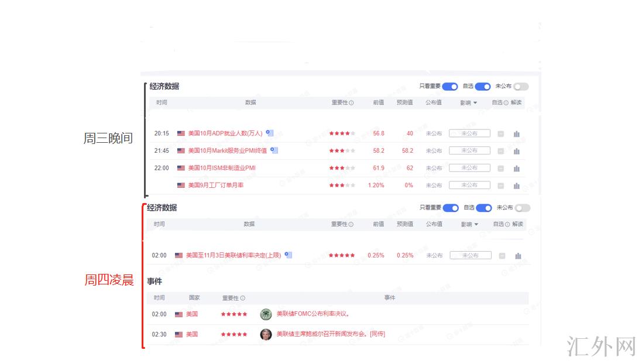
Task: Toggle 只看重要 switch in lower panel
Action: [x=451, y=208]
